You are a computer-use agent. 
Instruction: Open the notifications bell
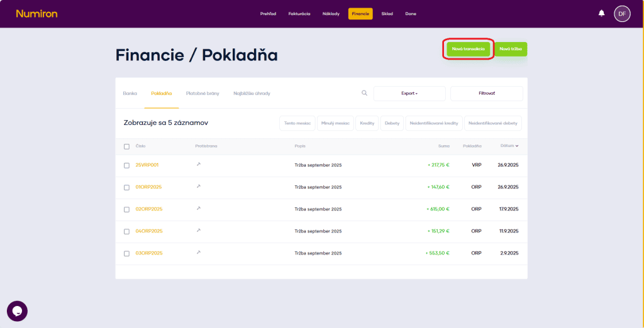coord(601,13)
